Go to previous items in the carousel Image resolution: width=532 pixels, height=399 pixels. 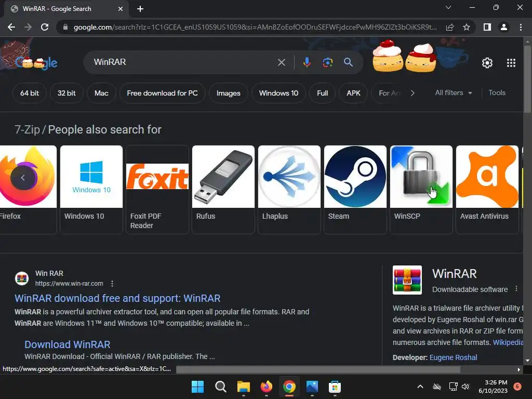pyautogui.click(x=23, y=178)
